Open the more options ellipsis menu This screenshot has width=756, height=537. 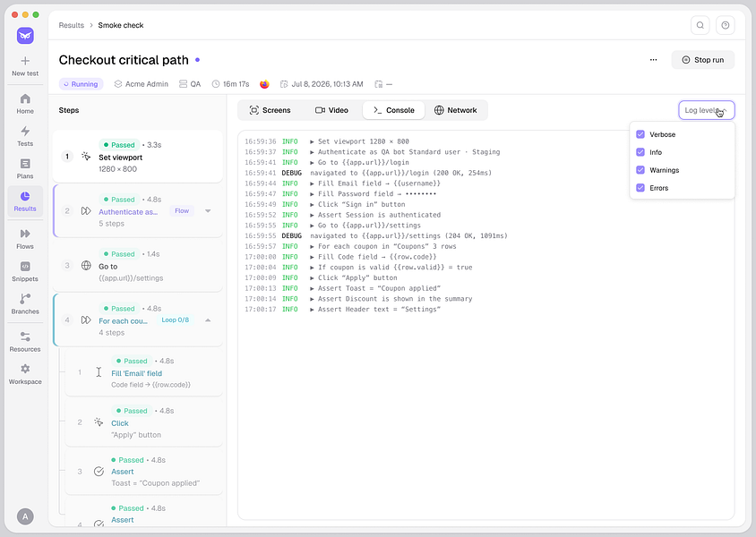point(653,60)
